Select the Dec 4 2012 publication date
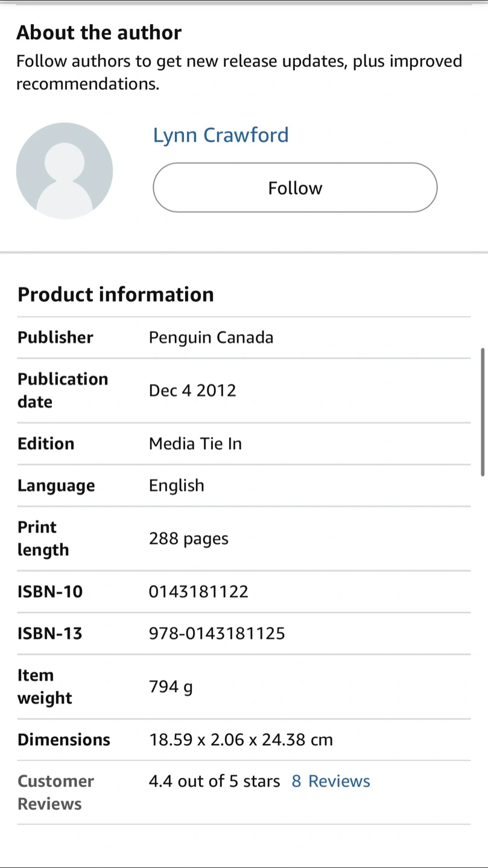 (192, 391)
